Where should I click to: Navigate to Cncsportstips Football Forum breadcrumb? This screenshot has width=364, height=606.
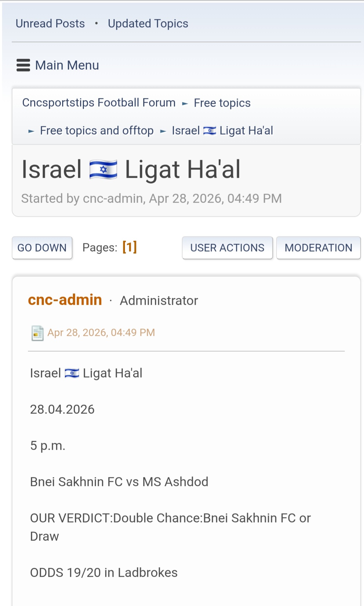click(x=99, y=103)
